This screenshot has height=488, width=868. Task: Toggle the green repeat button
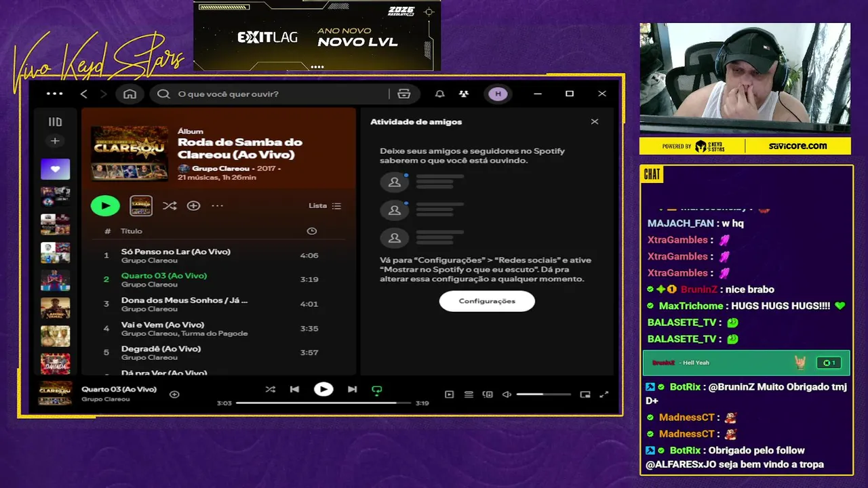pos(377,390)
